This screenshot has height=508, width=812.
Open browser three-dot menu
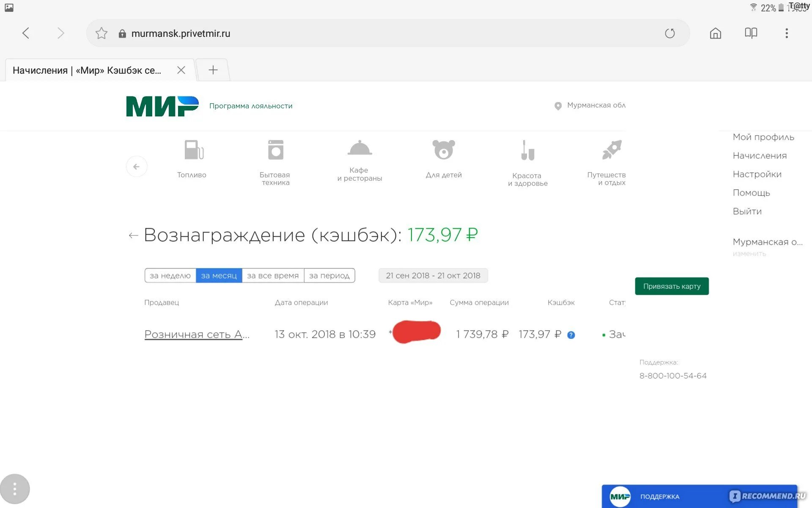[787, 33]
